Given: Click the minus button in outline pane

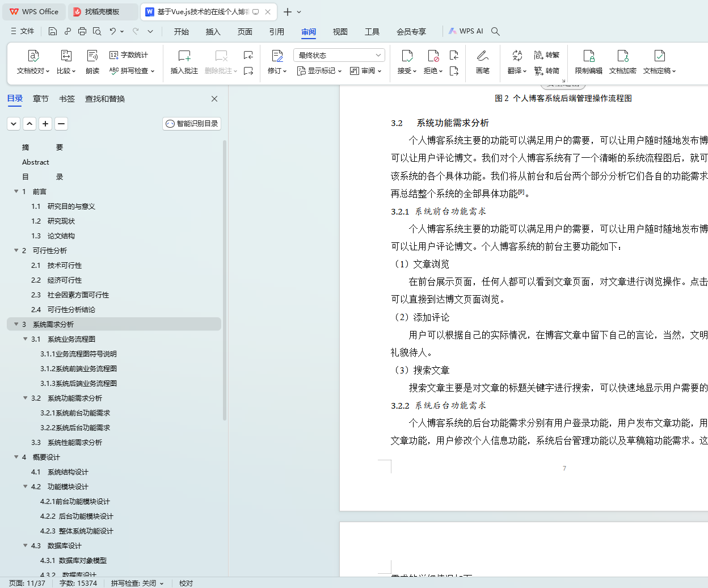Looking at the screenshot, I should click(61, 124).
